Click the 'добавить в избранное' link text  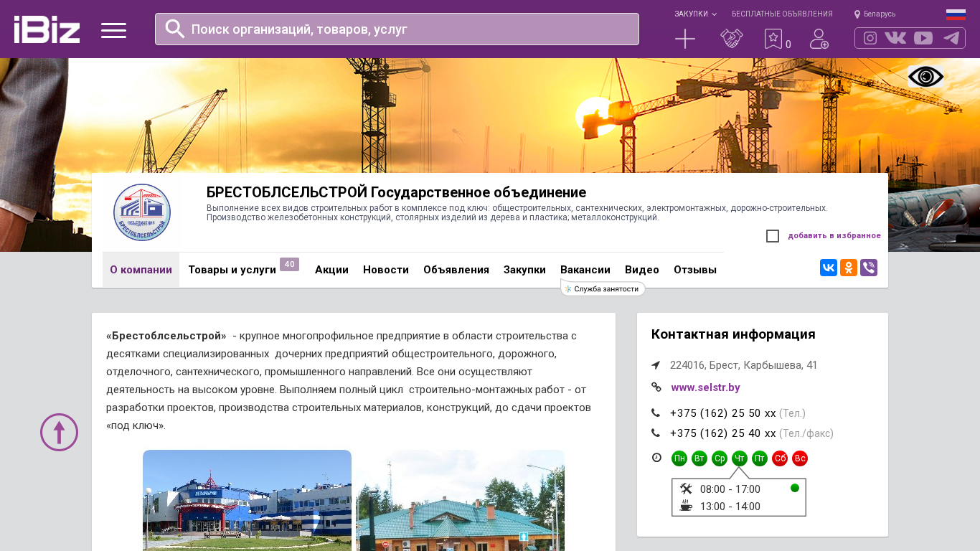tap(834, 236)
